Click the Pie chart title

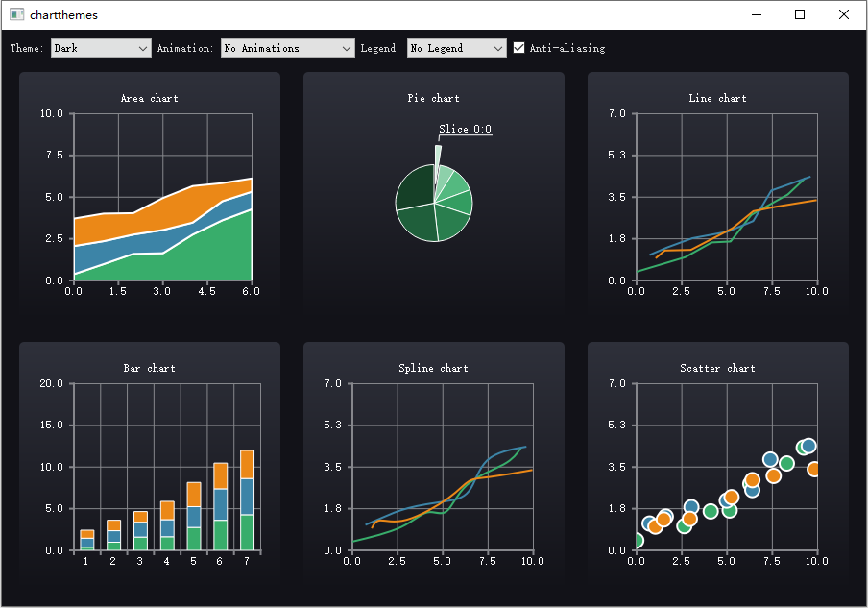433,98
